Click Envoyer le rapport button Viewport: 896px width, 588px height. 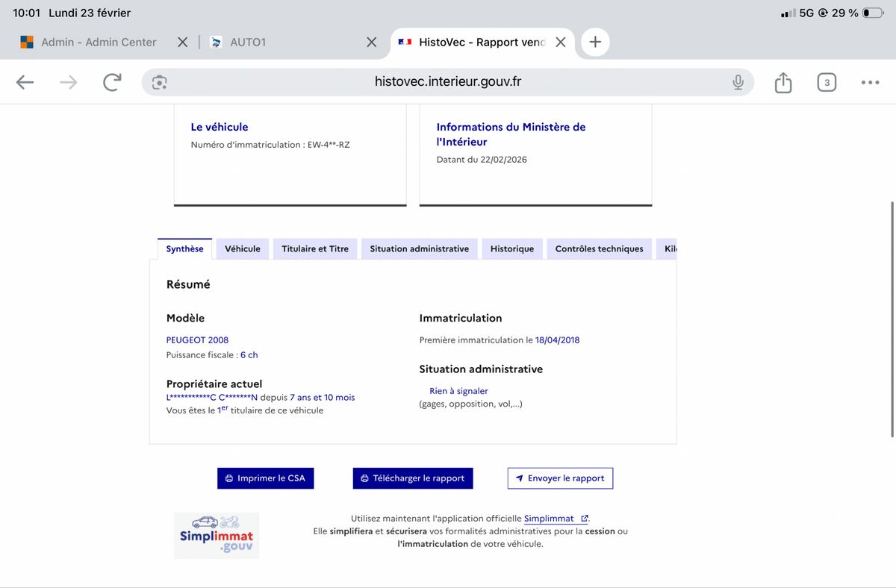tap(560, 478)
